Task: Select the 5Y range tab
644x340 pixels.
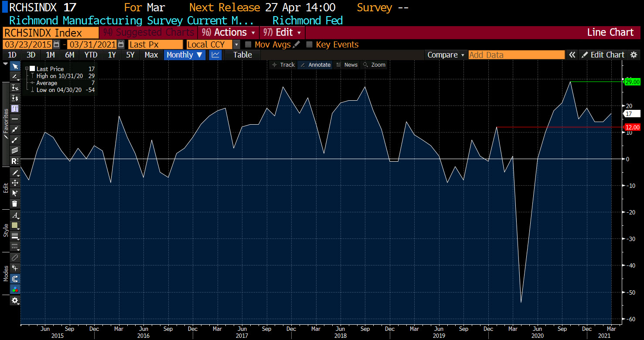Action: (130, 55)
